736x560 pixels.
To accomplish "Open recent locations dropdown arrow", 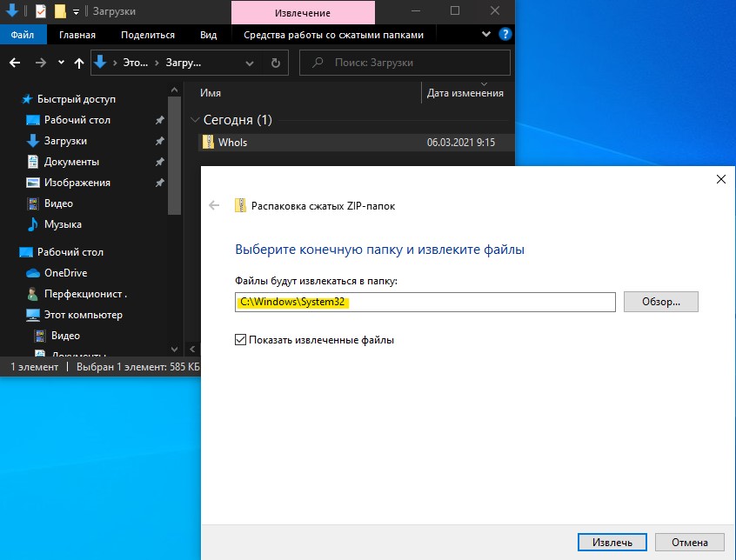I will pyautogui.click(x=61, y=62).
